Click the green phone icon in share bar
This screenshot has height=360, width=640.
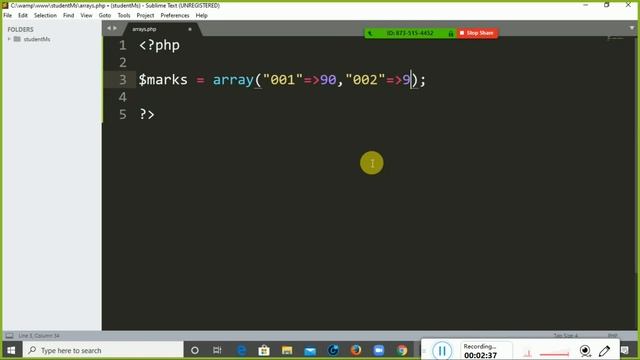tap(370, 33)
